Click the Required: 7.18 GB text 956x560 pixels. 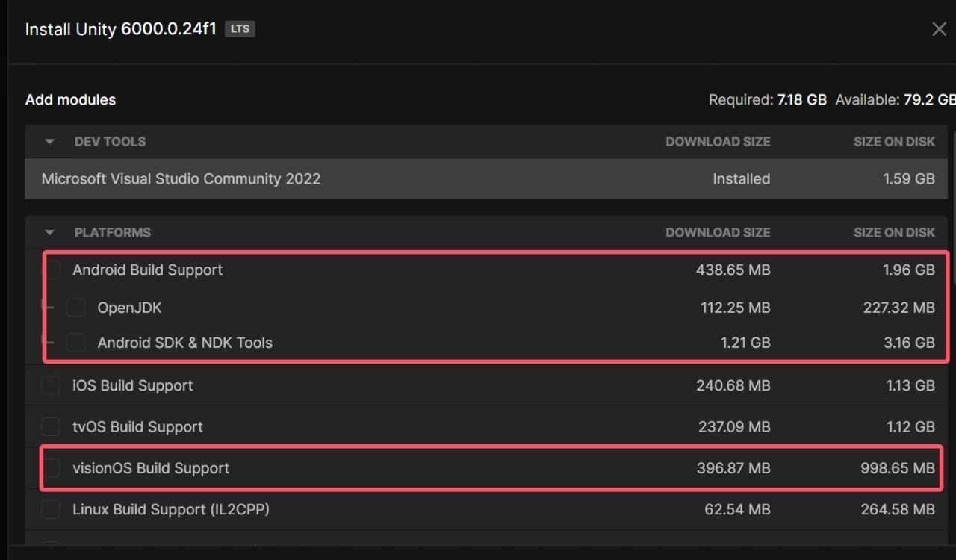768,99
